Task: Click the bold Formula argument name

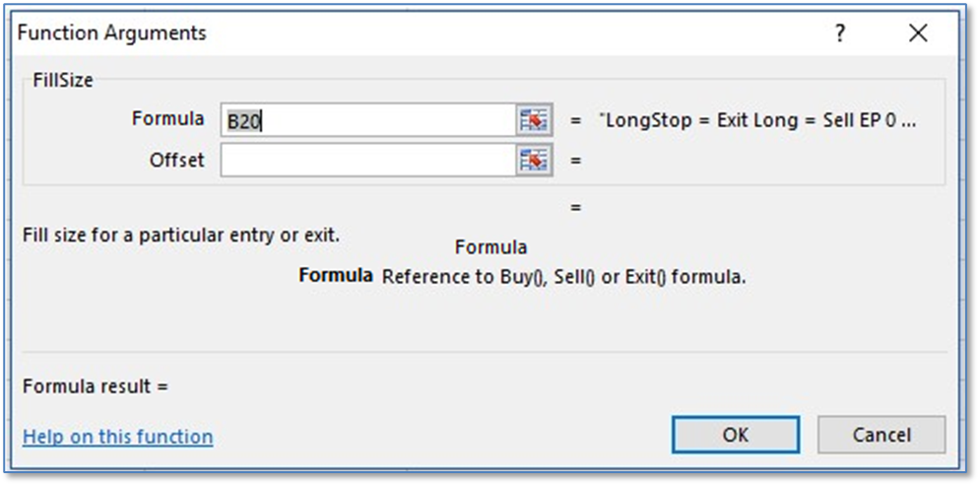Action: (x=335, y=277)
